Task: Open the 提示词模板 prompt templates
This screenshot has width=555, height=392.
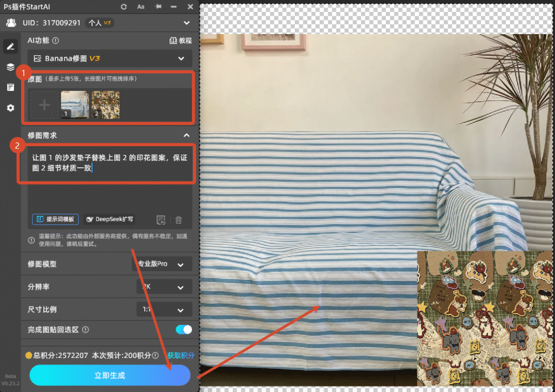Action: (x=55, y=219)
